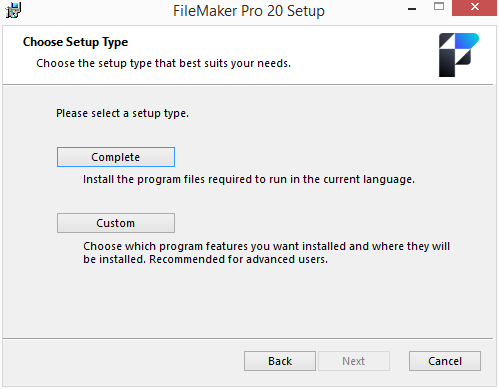
Task: Minimize the FileMaker Pro 20 Setup window
Action: pyautogui.click(x=412, y=9)
